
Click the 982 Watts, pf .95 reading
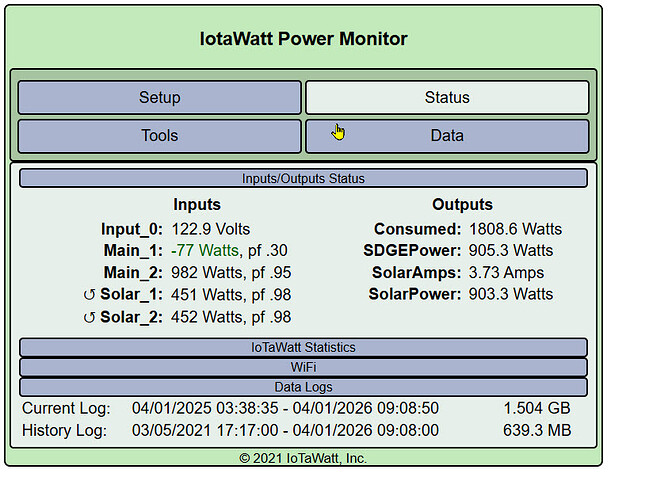[231, 273]
